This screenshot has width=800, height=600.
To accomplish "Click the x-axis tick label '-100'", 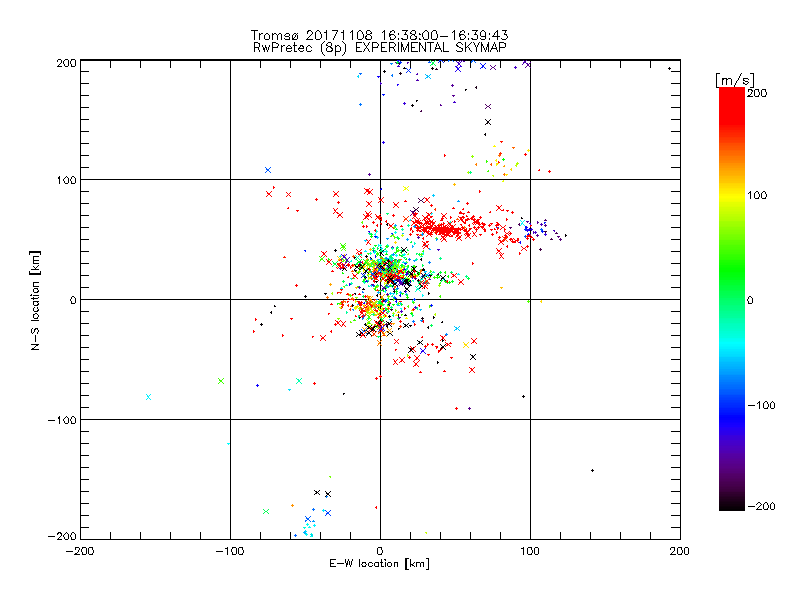I will (x=230, y=551).
